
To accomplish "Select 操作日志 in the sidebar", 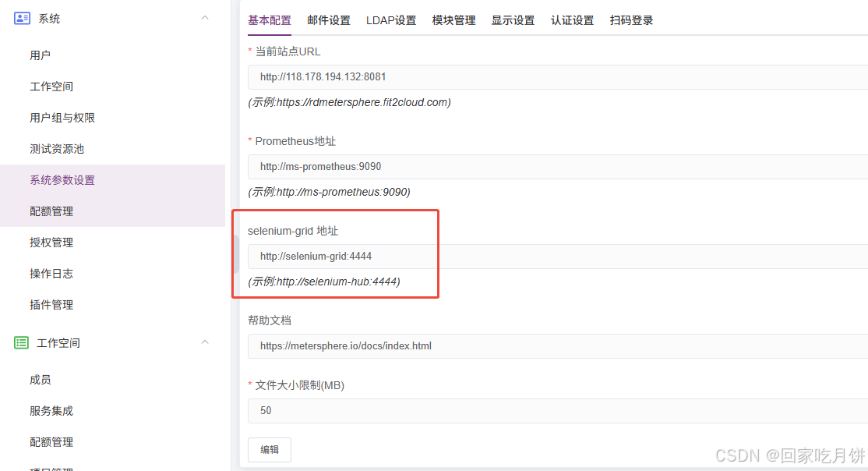I will [51, 273].
